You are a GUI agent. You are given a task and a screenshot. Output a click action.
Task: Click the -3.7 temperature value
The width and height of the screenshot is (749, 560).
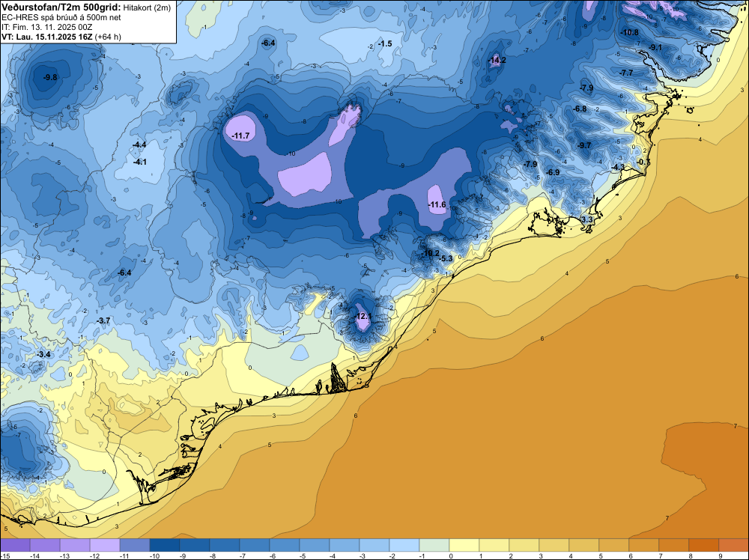[103, 320]
